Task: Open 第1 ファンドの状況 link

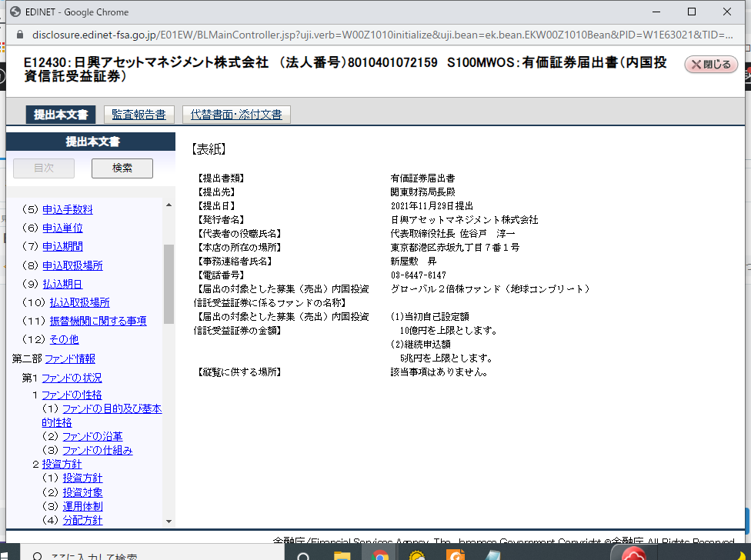Action: pyautogui.click(x=72, y=378)
